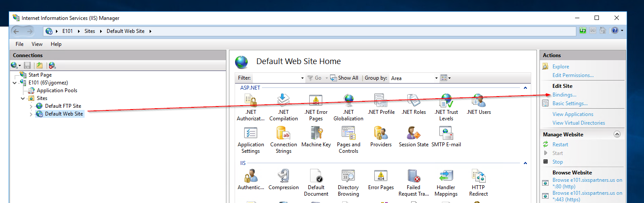Select Application Pools in the tree
The width and height of the screenshot is (644, 203).
click(x=57, y=90)
